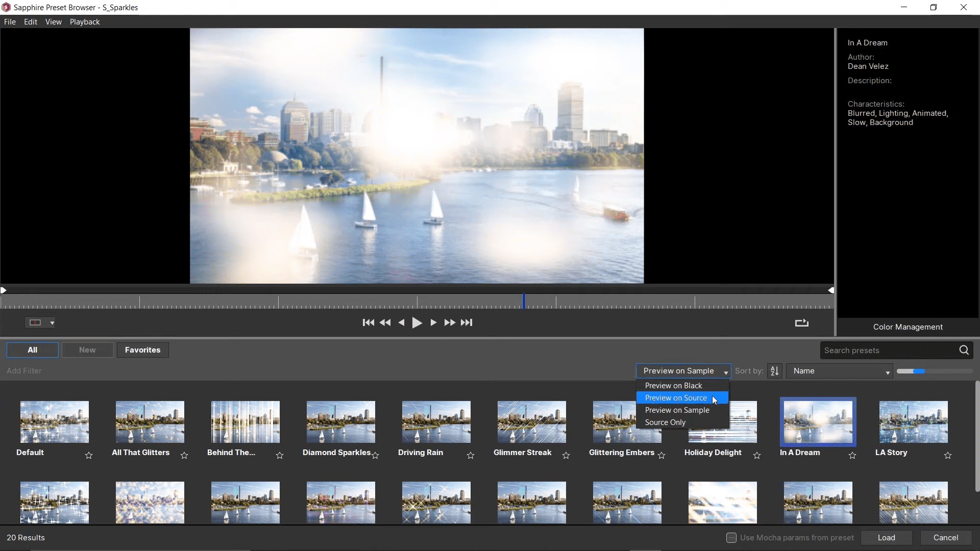Expand the viewer mode dropdown arrow

(52, 323)
